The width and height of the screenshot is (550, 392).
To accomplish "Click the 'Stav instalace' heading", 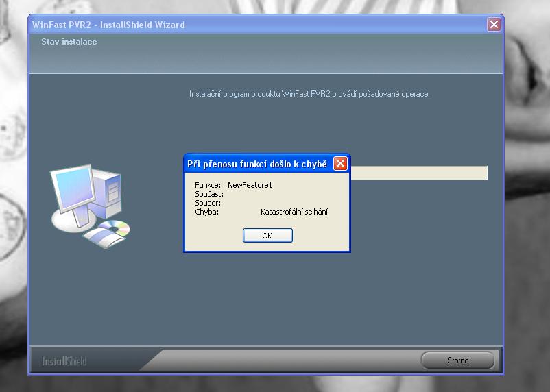I will click(69, 42).
